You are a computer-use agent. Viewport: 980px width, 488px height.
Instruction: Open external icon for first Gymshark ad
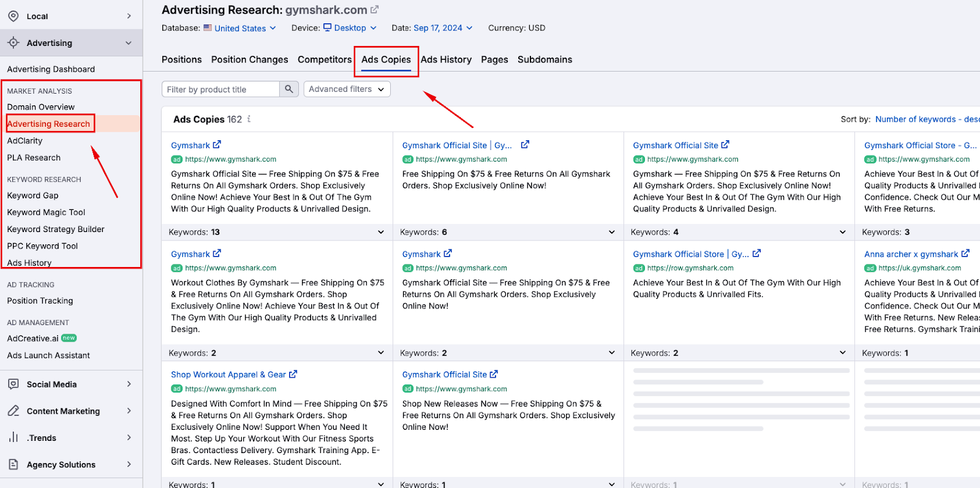click(217, 145)
